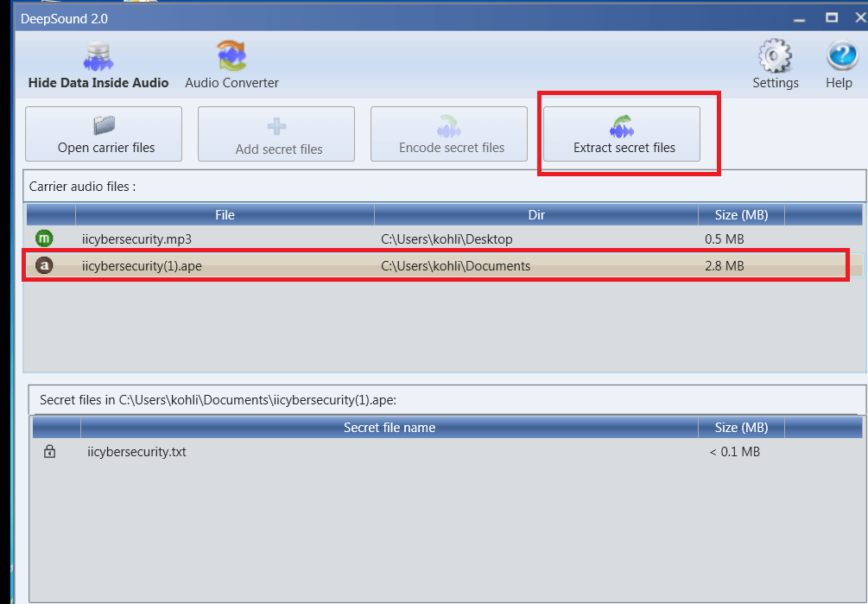The height and width of the screenshot is (604, 868).
Task: Click the < 0.1 MB secret file size
Action: pyautogui.click(x=735, y=452)
